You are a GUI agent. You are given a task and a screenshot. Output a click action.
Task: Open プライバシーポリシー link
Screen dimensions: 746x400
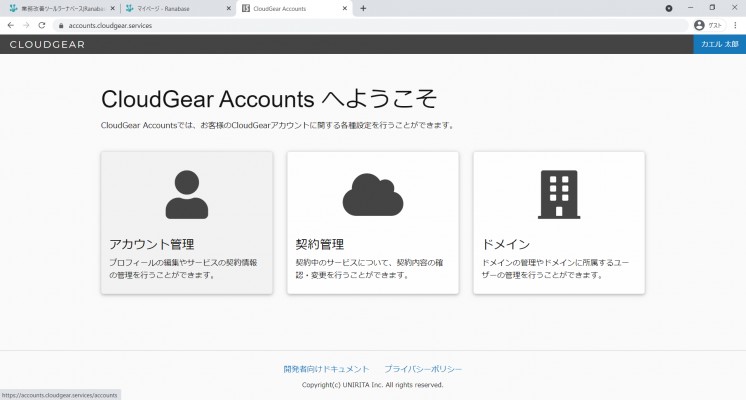pos(423,369)
